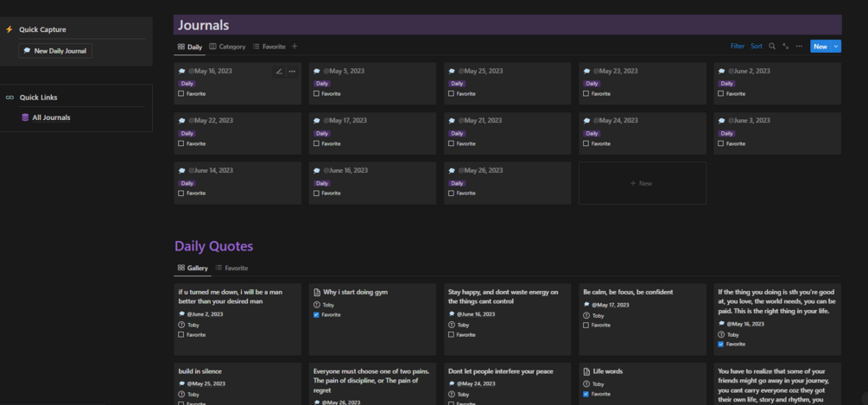This screenshot has height=405, width=868.
Task: Open the Sort options in Journals
Action: (757, 47)
